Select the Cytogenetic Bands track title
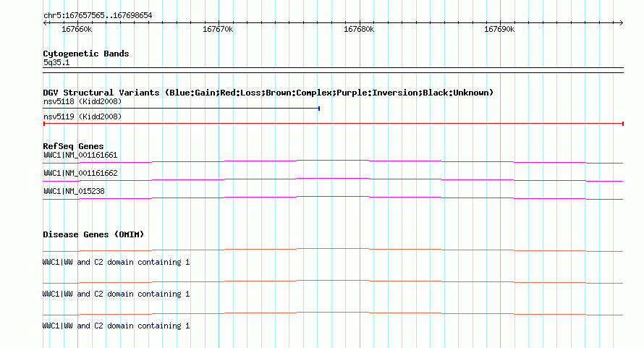 (86, 54)
